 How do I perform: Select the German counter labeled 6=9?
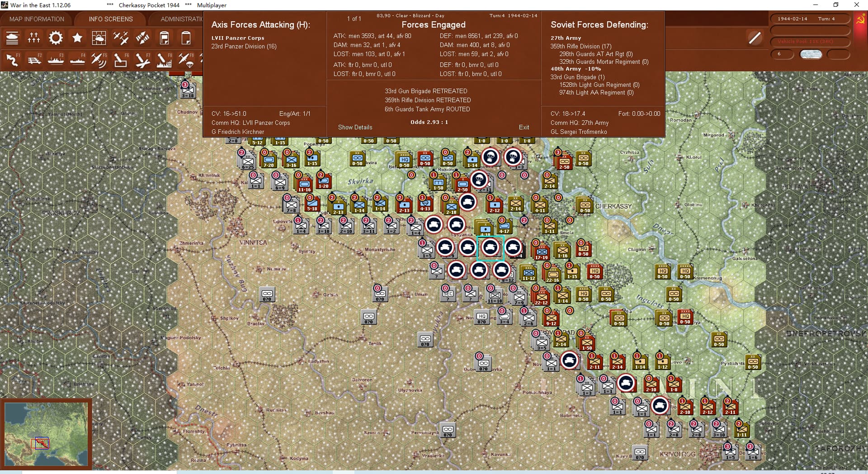click(280, 182)
